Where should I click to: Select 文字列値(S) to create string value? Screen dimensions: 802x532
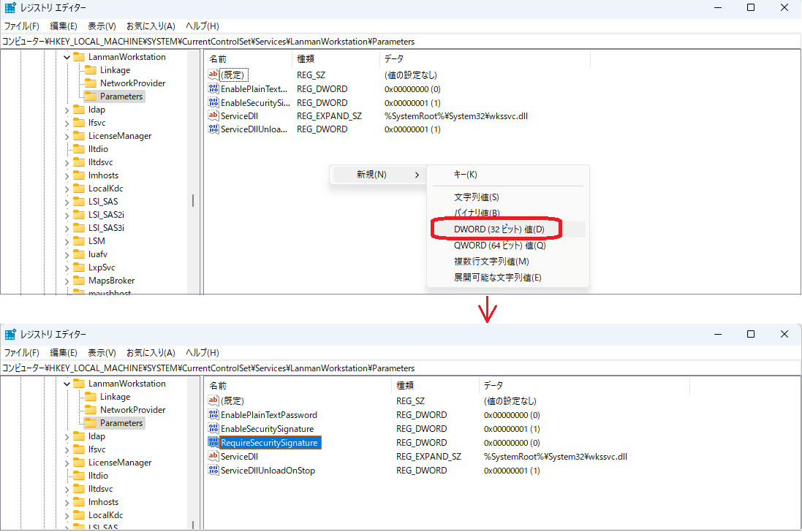click(x=477, y=197)
